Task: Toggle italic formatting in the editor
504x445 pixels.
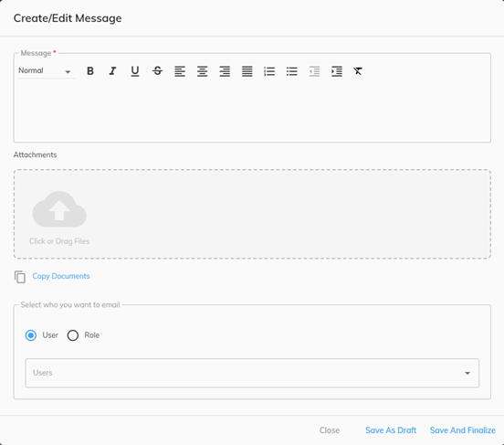Action: click(112, 70)
